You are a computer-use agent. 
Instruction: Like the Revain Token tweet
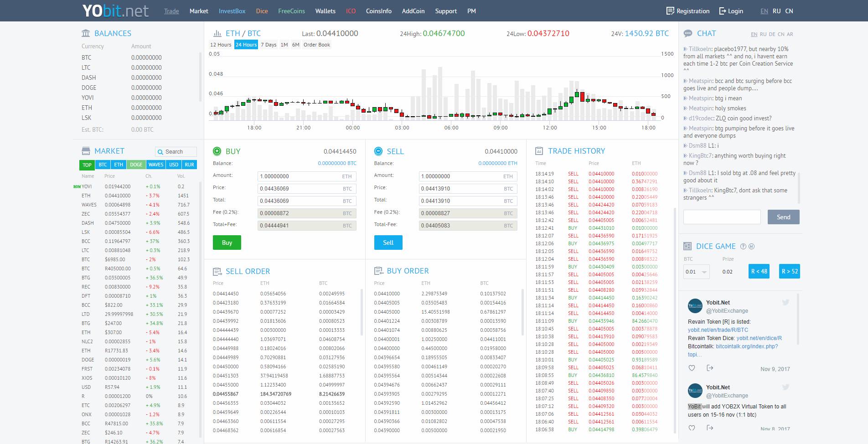[x=692, y=368]
